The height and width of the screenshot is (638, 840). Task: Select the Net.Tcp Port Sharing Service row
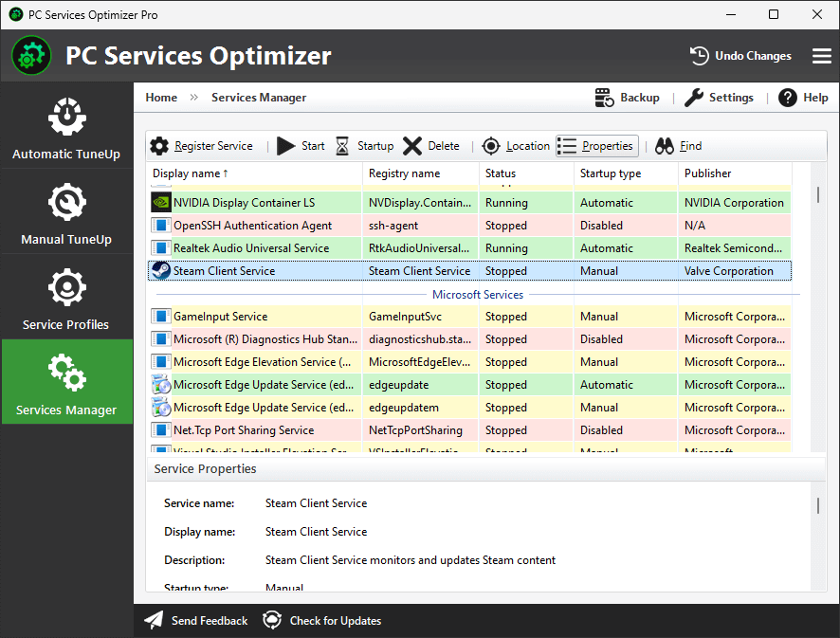click(470, 430)
